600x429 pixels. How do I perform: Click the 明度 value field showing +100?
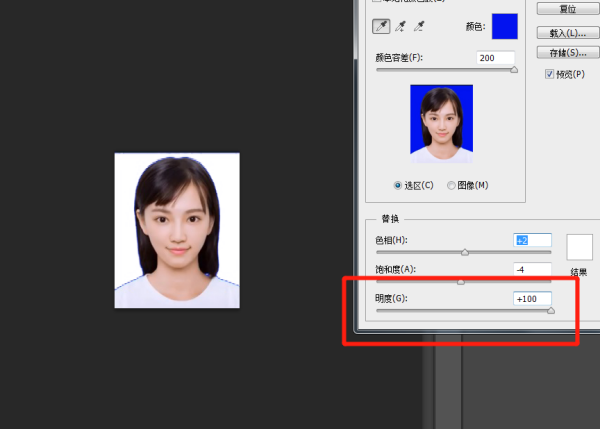point(531,298)
